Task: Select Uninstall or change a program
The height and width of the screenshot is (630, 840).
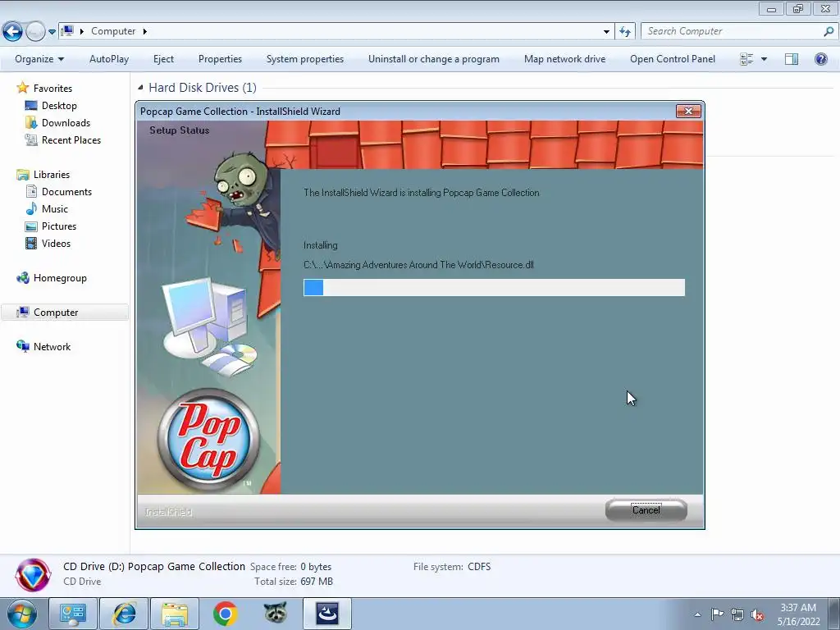Action: pos(433,59)
